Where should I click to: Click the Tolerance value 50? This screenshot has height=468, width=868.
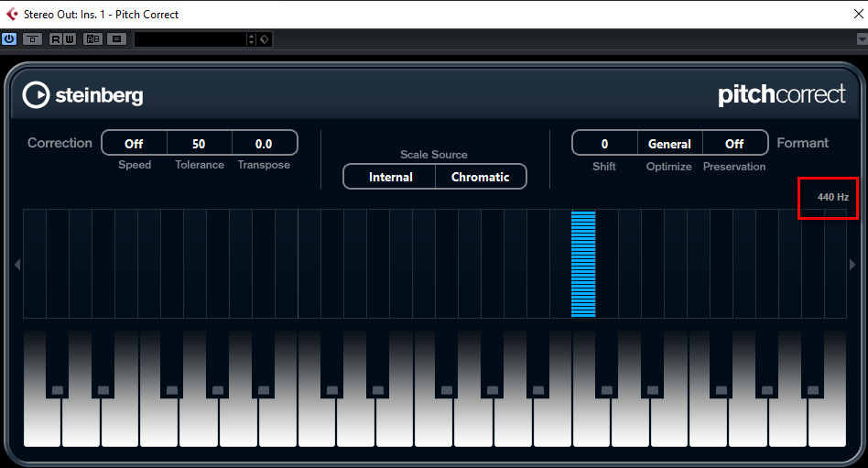199,144
